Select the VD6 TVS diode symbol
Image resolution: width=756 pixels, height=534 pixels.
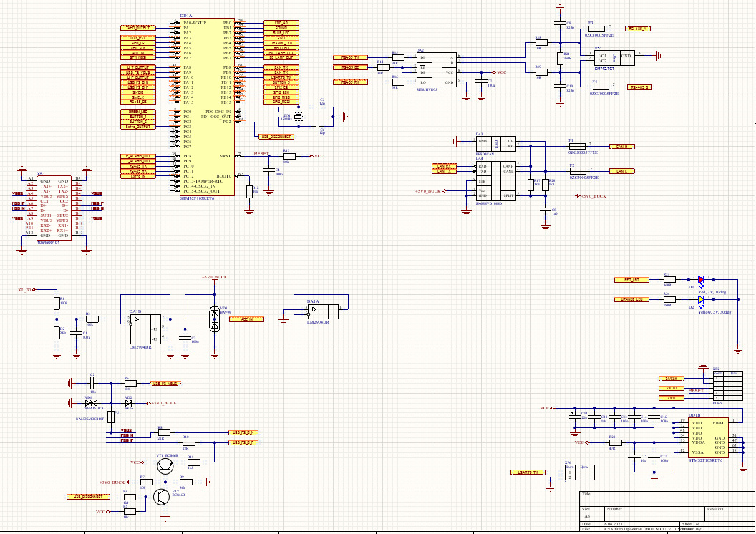(91, 403)
